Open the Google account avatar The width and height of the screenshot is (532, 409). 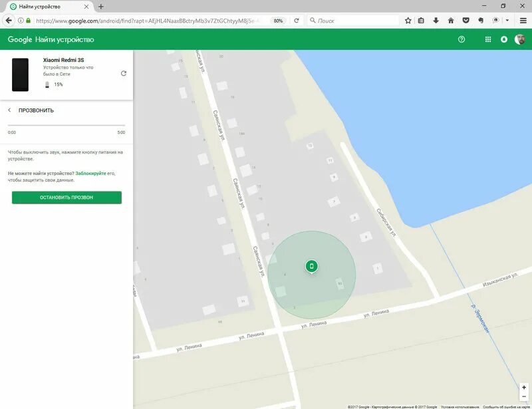[x=520, y=39]
